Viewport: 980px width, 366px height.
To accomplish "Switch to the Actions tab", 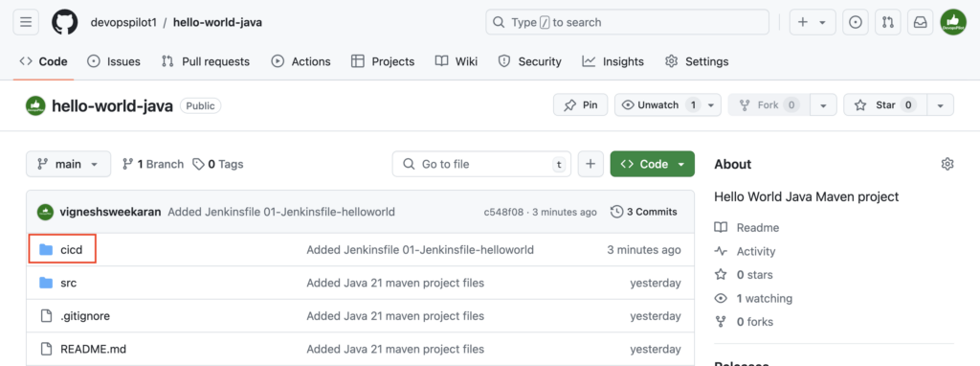I will click(x=301, y=61).
